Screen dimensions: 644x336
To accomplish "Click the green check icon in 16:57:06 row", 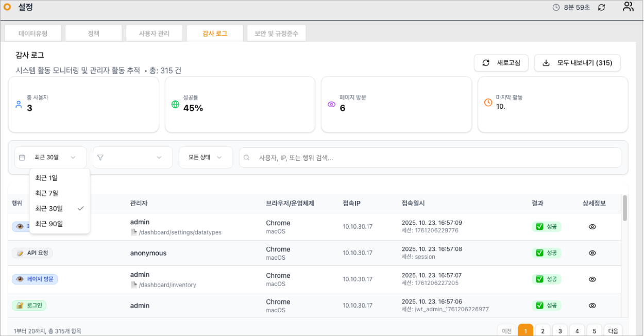I will tap(539, 306).
